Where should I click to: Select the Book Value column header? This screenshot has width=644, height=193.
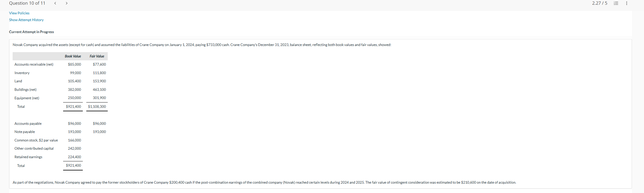pyautogui.click(x=73, y=56)
